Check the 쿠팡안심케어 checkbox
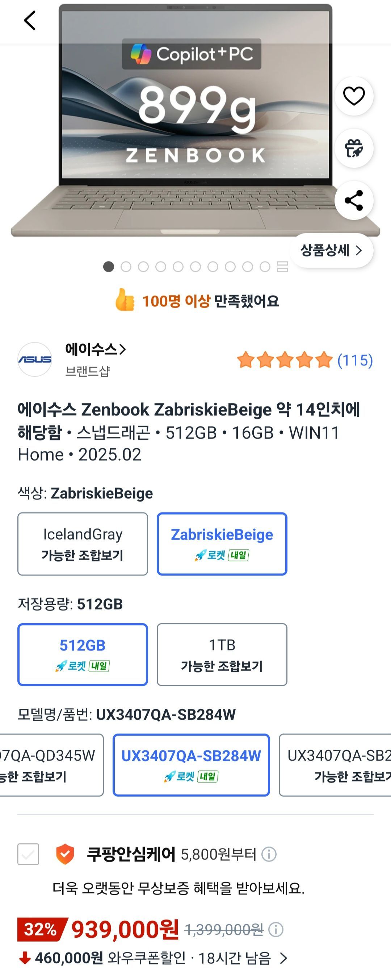Viewport: 391px width, 980px height. (x=28, y=854)
